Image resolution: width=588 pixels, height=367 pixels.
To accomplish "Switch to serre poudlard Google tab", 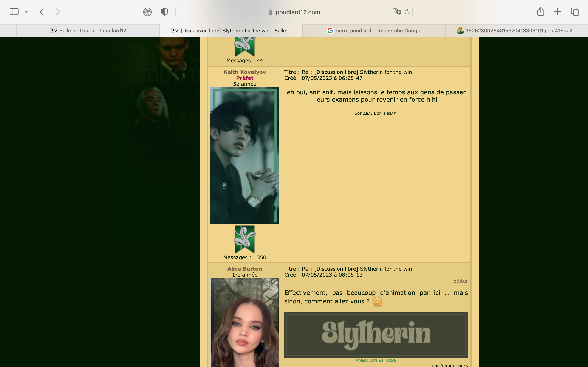I will click(x=374, y=31).
